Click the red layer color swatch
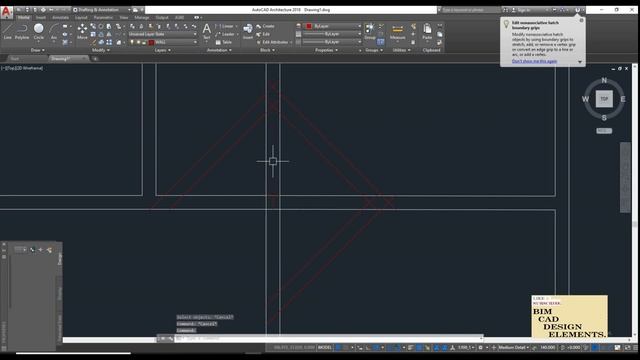The height and width of the screenshot is (360, 640). 151,42
